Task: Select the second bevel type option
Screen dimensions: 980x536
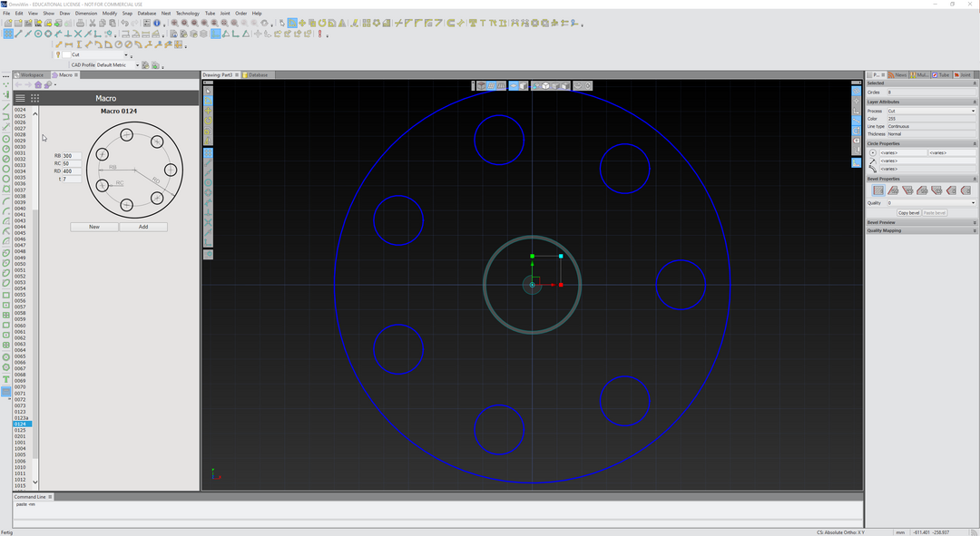Action: click(x=893, y=190)
